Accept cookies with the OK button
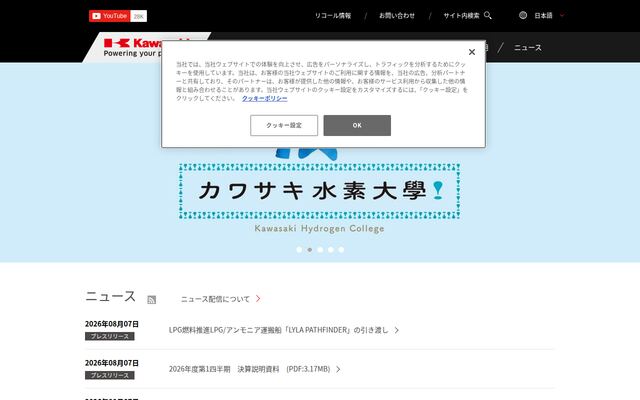640x400 pixels. pyautogui.click(x=357, y=125)
